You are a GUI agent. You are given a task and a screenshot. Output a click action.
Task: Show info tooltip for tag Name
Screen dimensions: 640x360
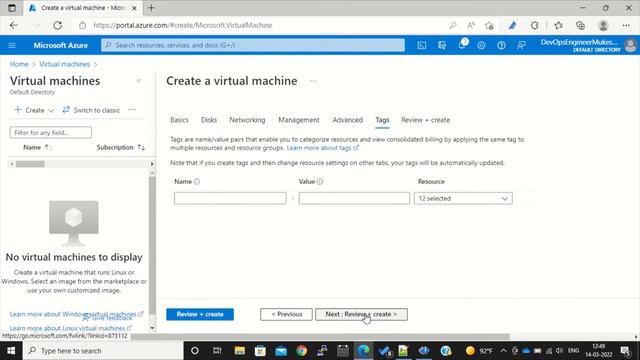[197, 182]
